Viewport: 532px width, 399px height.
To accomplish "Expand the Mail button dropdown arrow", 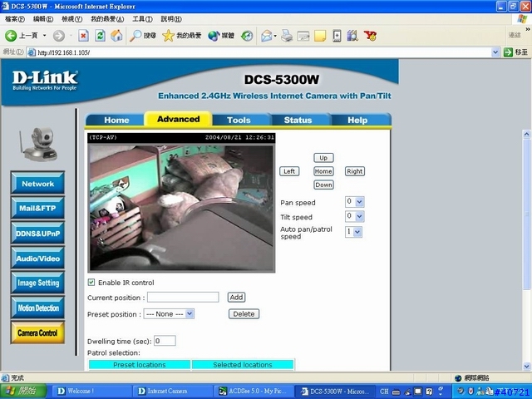I will tap(275, 36).
